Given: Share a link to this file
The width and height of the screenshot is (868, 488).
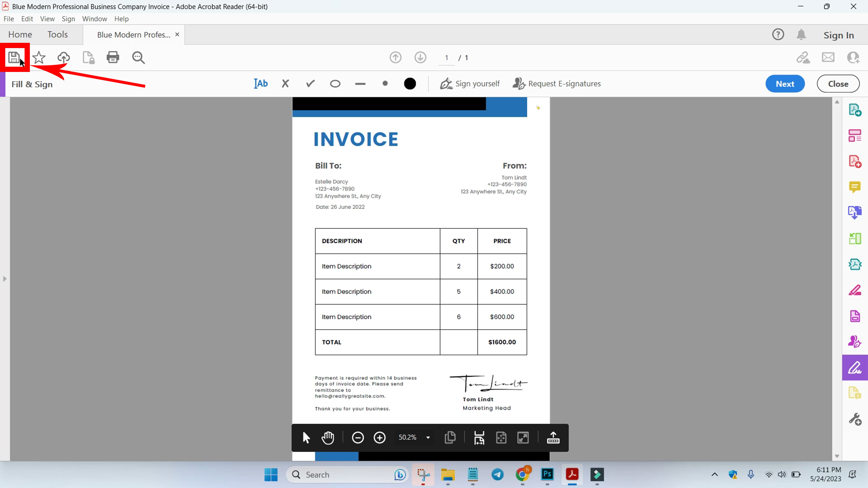Looking at the screenshot, I should click(x=803, y=58).
